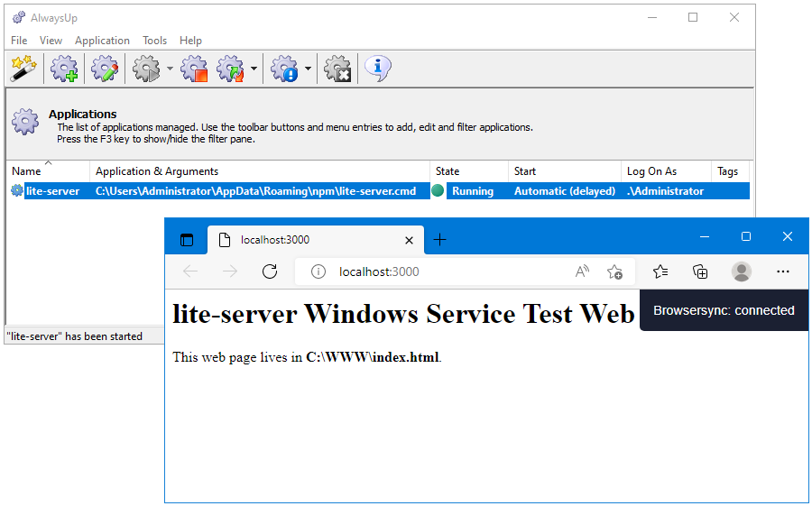Click the green Running state indicator
The width and height of the screenshot is (812, 506).
[x=438, y=190]
